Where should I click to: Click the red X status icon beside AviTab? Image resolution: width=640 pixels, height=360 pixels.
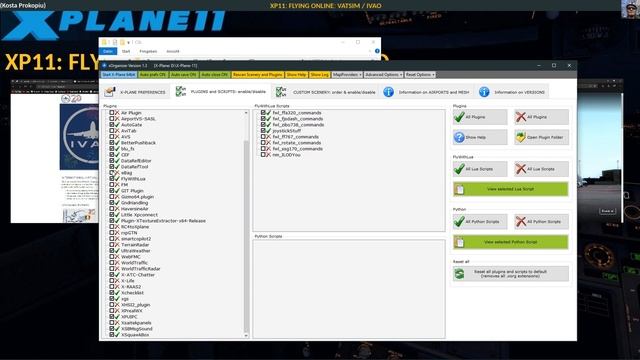pyautogui.click(x=117, y=131)
